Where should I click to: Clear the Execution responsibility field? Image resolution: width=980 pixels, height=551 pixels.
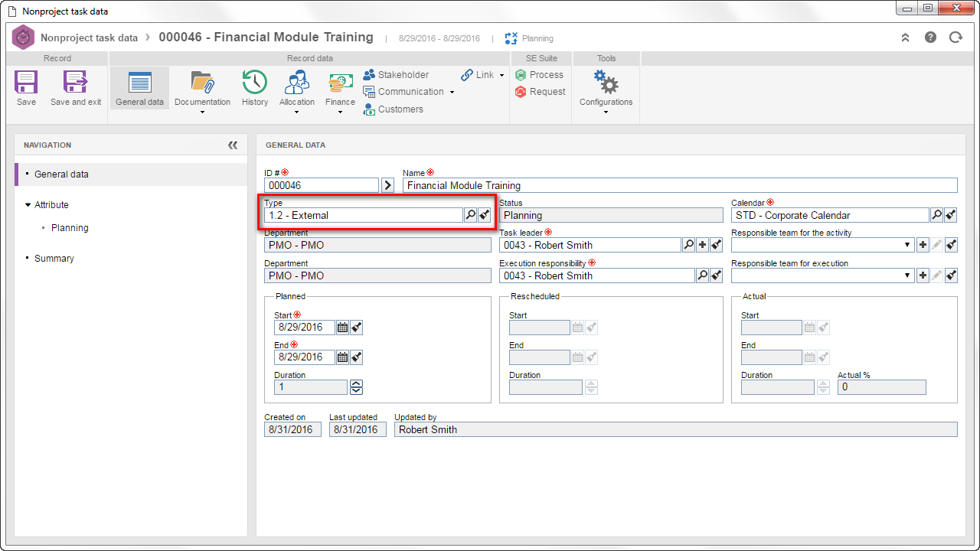point(716,275)
